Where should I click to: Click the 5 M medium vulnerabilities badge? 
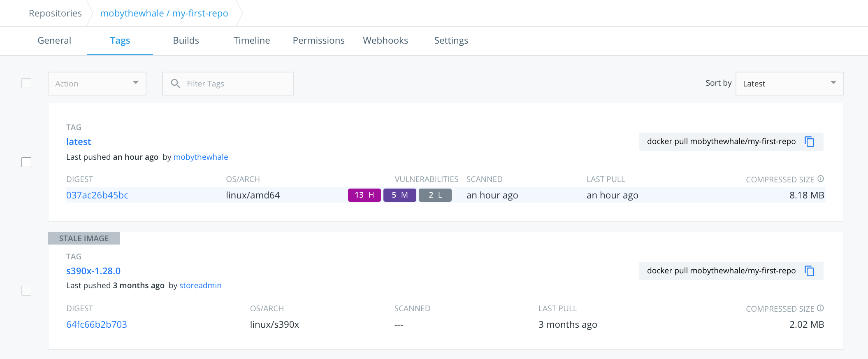(399, 195)
